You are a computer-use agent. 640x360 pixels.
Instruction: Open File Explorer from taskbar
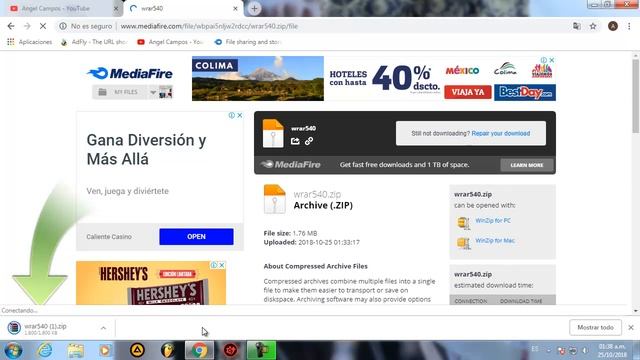coord(76,351)
